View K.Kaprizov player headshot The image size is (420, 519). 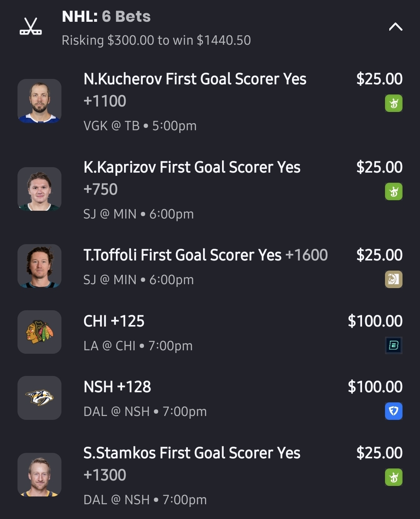(x=39, y=189)
